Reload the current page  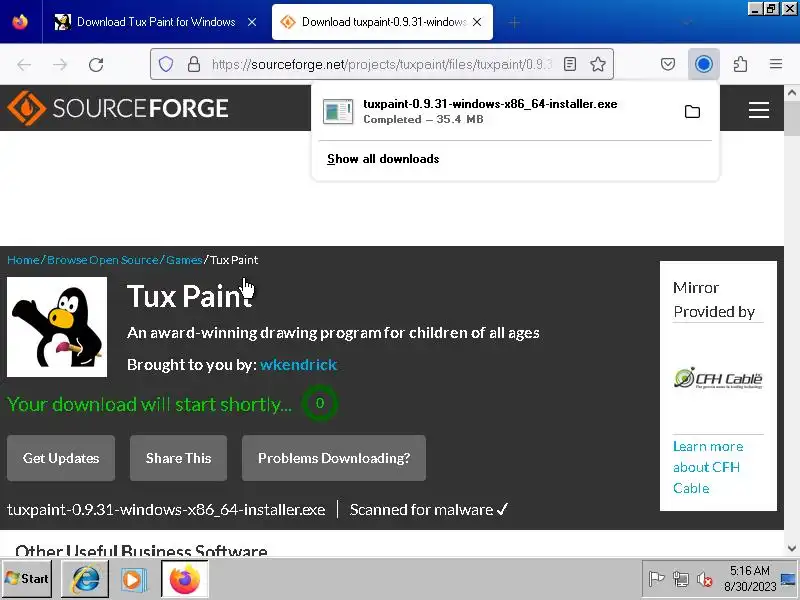[96, 64]
